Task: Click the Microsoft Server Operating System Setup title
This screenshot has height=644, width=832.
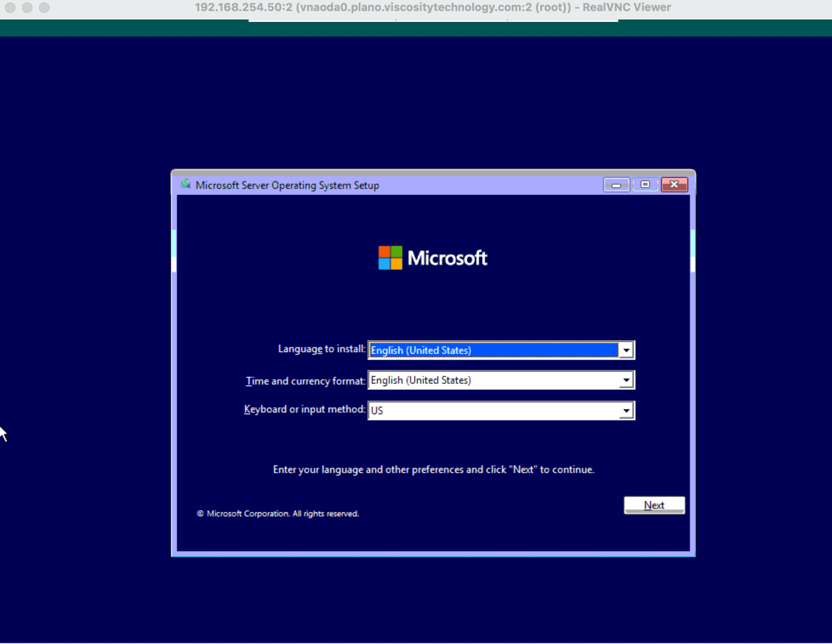Action: click(287, 185)
